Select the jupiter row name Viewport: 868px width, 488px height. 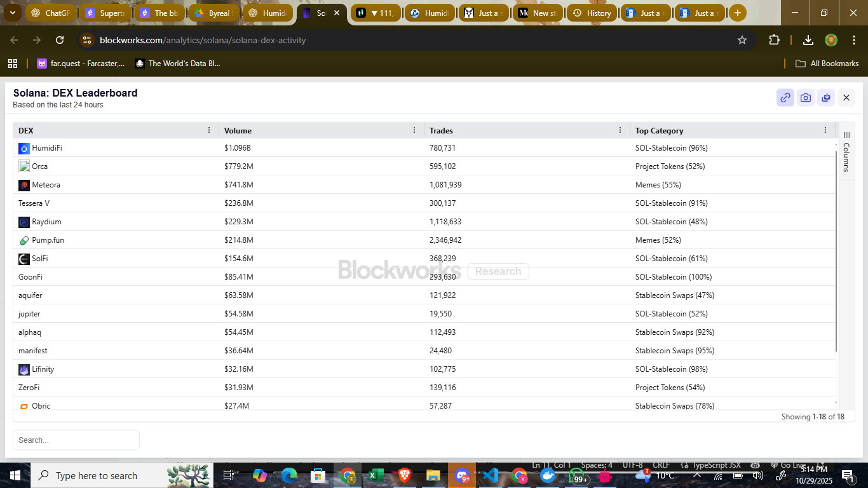29,314
